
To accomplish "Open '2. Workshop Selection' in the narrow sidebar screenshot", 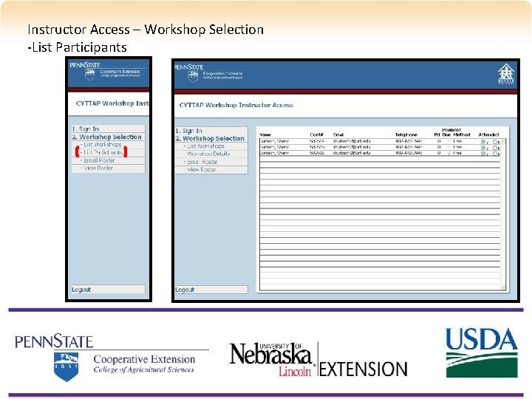I will [x=106, y=137].
